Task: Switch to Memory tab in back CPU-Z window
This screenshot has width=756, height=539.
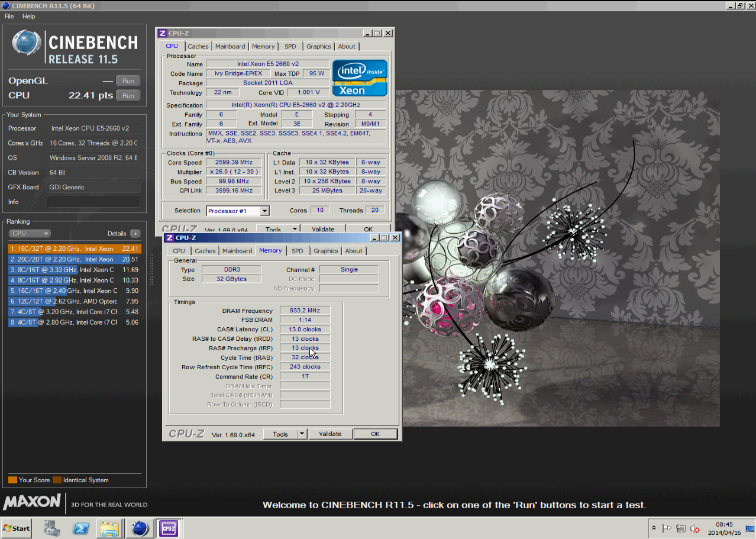Action: tap(263, 46)
